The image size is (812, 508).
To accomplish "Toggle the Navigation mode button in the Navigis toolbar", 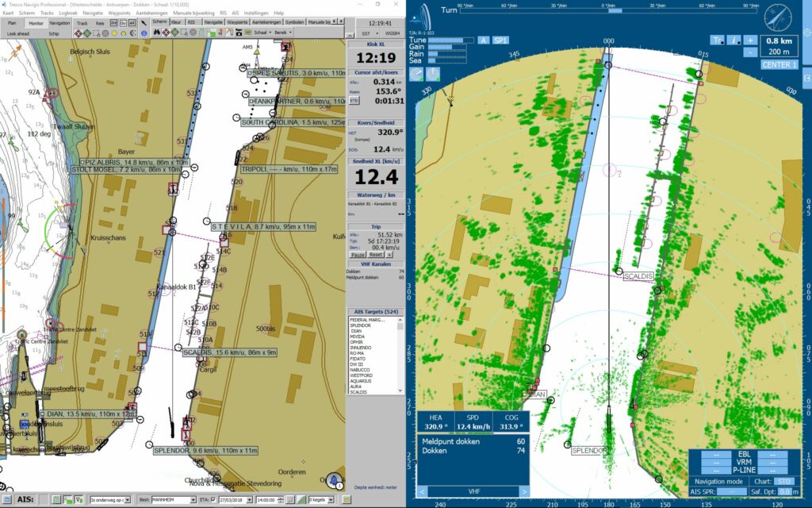I will coord(59,23).
